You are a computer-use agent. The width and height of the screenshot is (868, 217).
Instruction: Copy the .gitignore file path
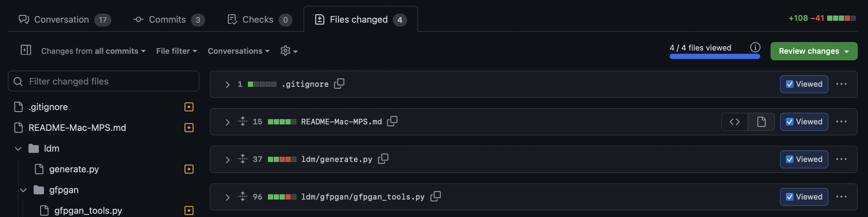(339, 84)
